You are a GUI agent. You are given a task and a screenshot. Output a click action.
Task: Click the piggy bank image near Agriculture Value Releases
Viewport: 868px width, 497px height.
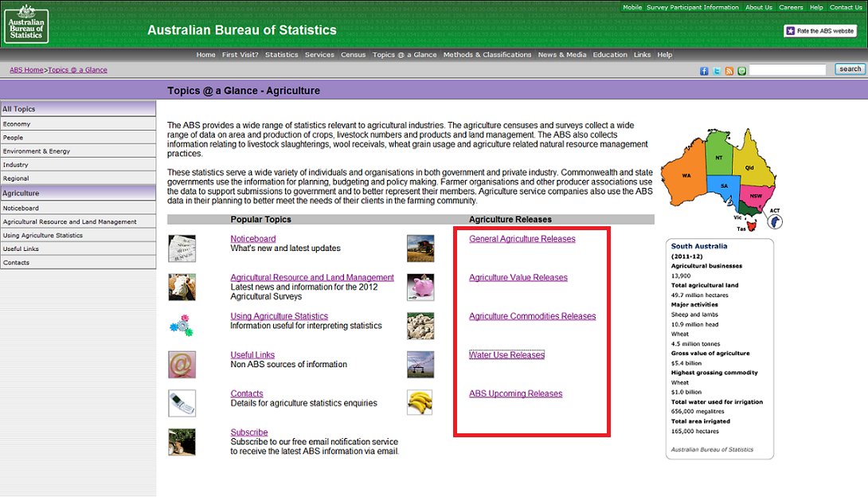(420, 287)
